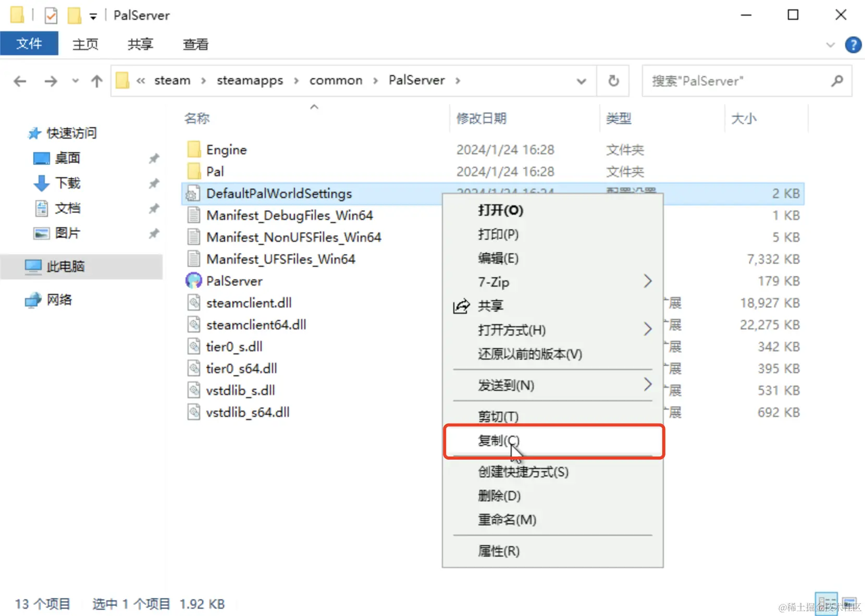865x616 pixels.
Task: Click the pin icon beside 图片
Action: pyautogui.click(x=154, y=233)
